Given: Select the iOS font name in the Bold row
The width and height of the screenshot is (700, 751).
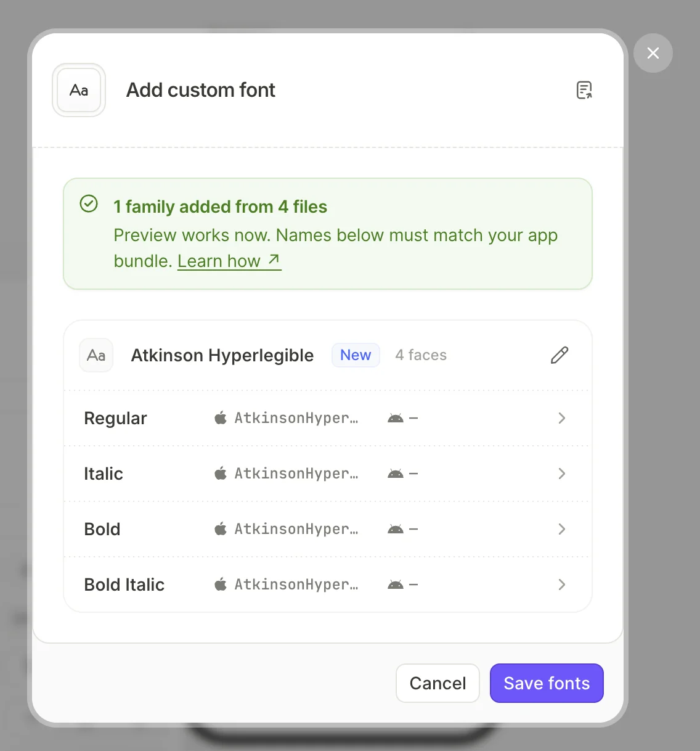Looking at the screenshot, I should pyautogui.click(x=296, y=529).
